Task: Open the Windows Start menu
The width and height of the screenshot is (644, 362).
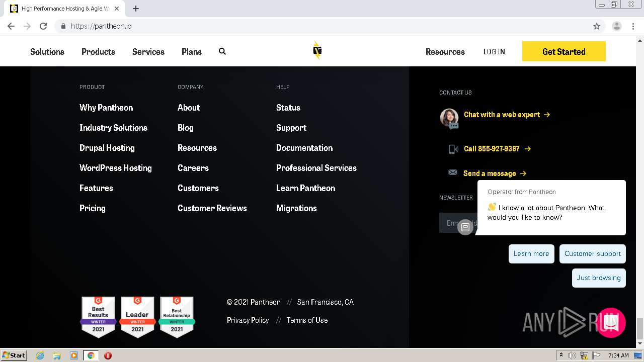Action: [x=14, y=355]
